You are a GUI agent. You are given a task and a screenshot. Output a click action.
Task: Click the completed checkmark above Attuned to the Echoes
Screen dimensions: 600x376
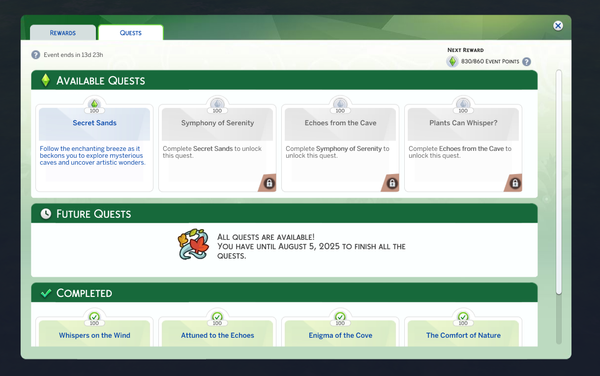click(x=217, y=317)
